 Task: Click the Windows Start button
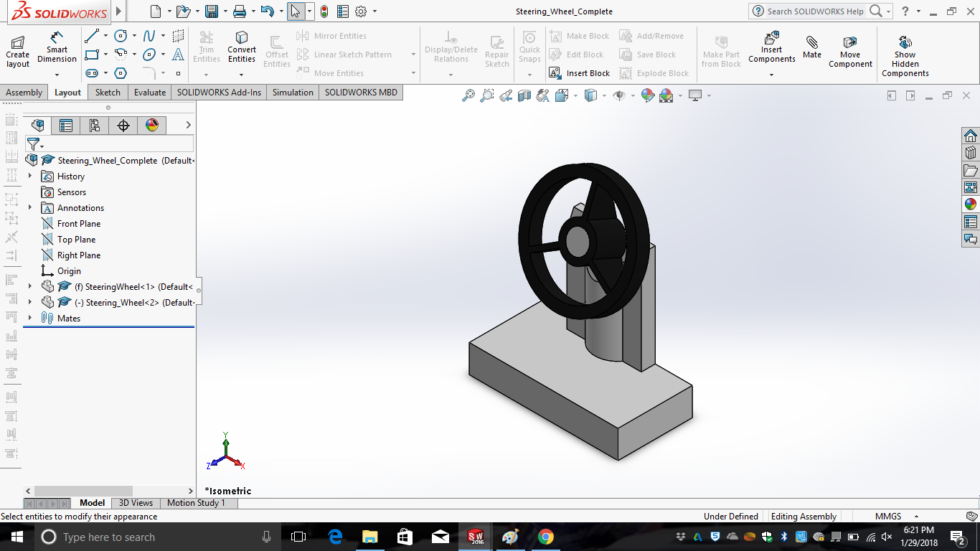[17, 537]
